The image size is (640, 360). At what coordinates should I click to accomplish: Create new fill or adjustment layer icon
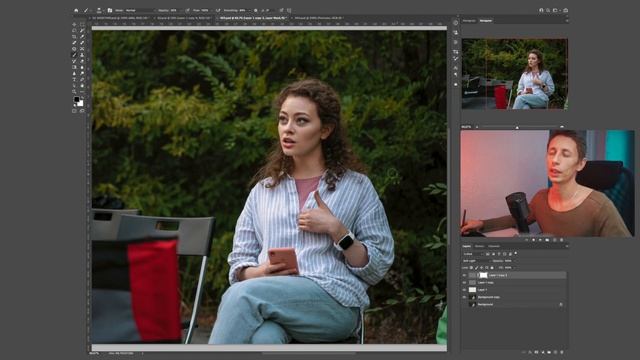click(x=543, y=352)
